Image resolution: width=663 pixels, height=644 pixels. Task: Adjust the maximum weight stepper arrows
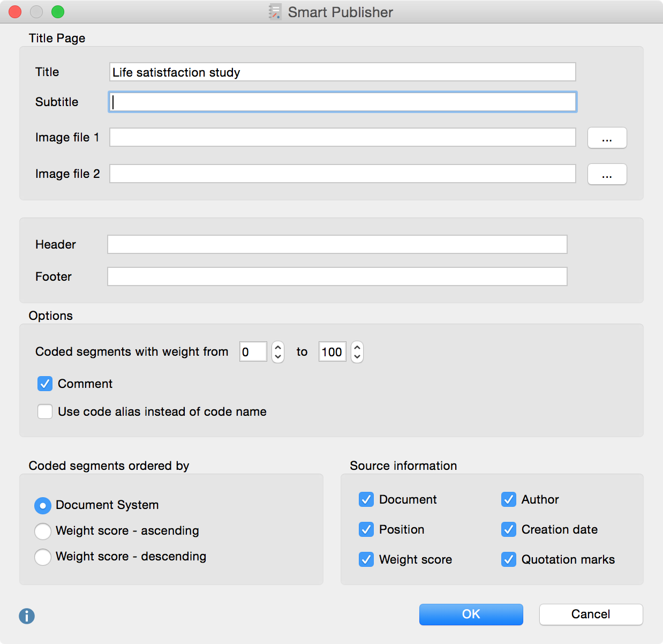tap(357, 352)
